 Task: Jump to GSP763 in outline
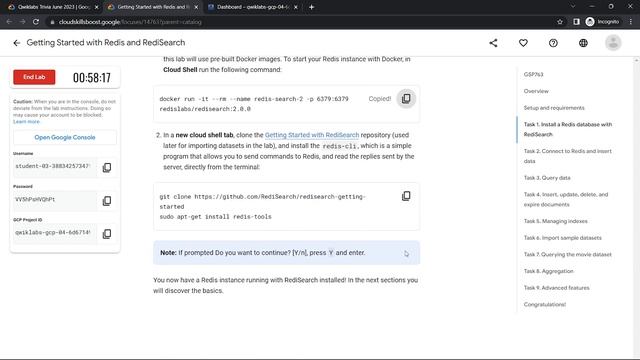tap(533, 74)
